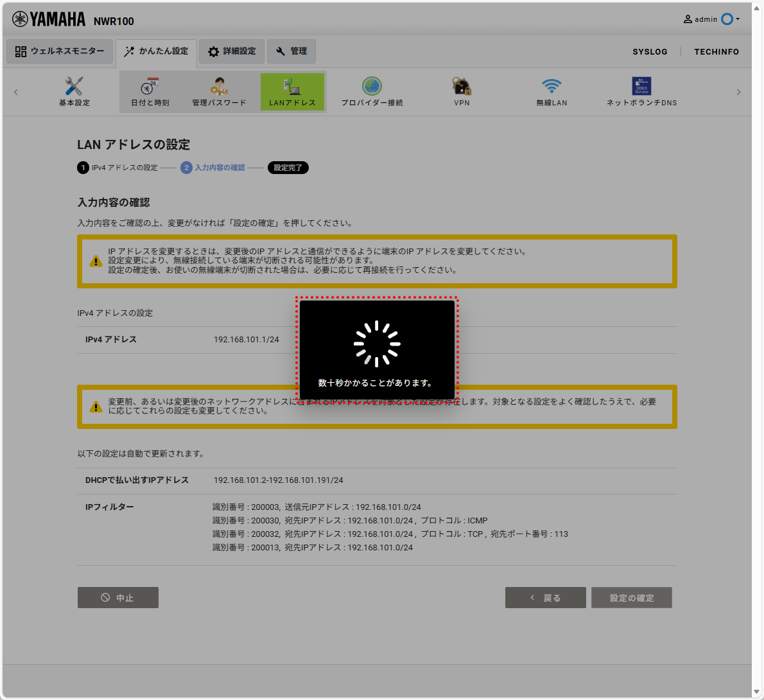Open 日付と時刻 settings icon
764x700 pixels.
[x=150, y=91]
